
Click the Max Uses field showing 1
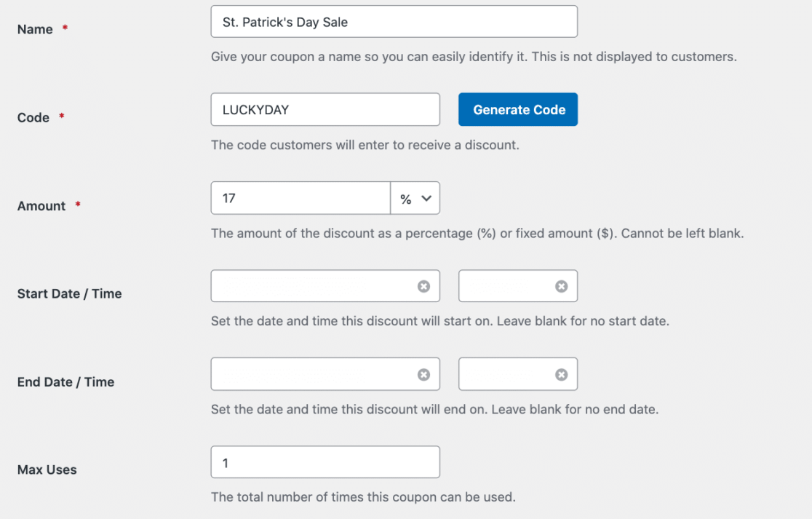tap(325, 462)
